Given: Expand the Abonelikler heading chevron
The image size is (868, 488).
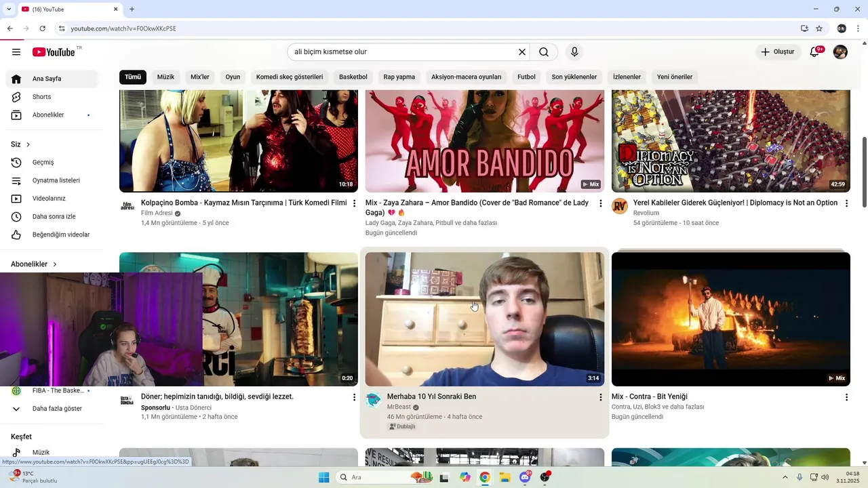Looking at the screenshot, I should point(55,264).
